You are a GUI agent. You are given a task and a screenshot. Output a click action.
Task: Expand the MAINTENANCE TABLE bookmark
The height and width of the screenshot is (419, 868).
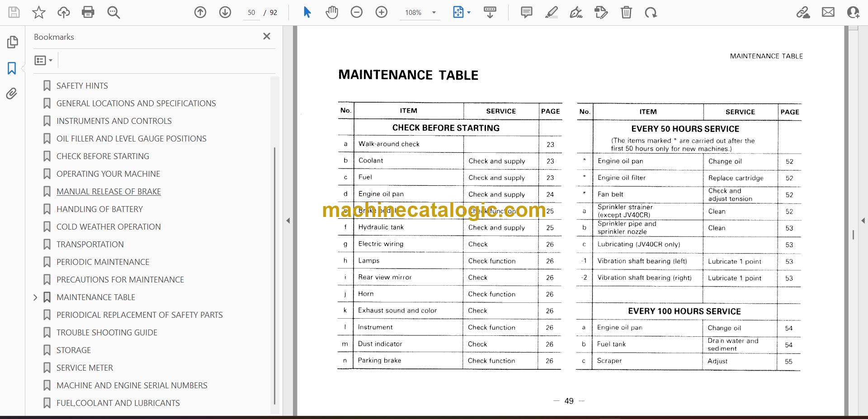[35, 297]
